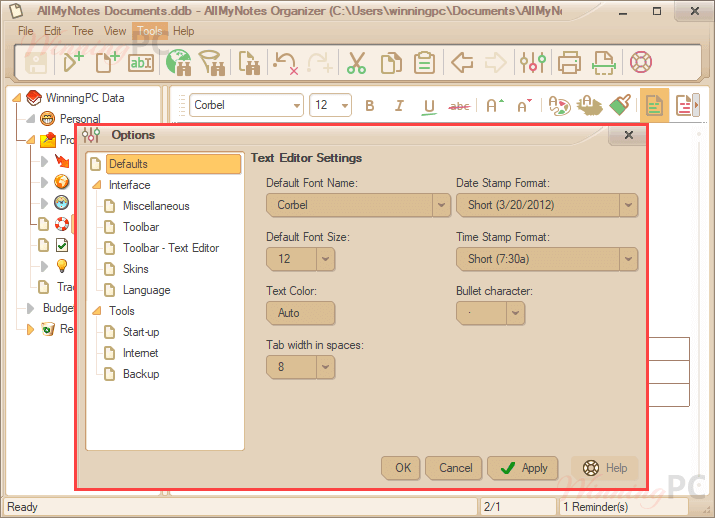Click the Copy toolbar icon
This screenshot has width=715, height=518.
391,62
